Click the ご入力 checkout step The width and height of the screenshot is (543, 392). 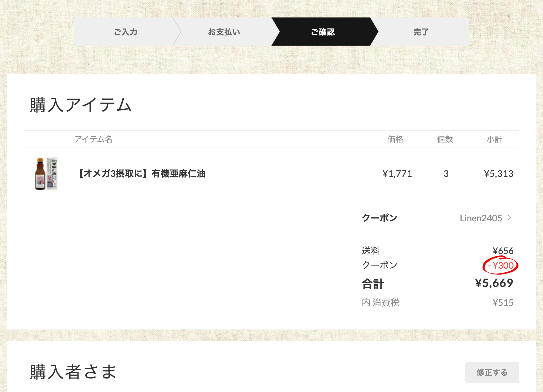(126, 32)
